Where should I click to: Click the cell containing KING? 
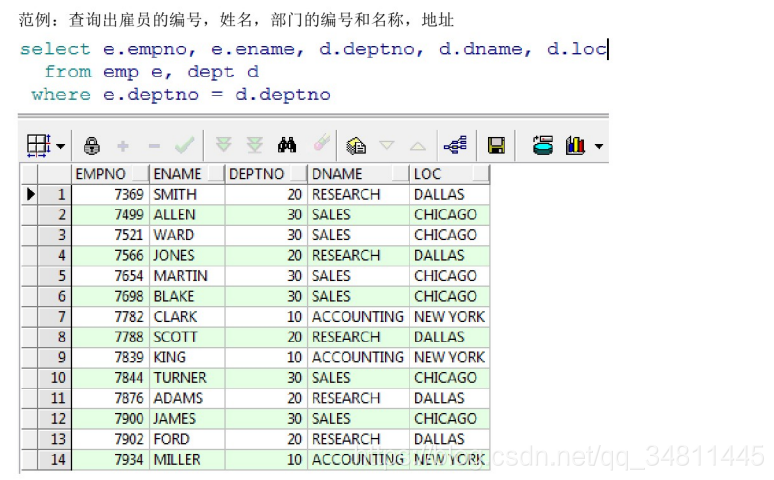pos(188,358)
